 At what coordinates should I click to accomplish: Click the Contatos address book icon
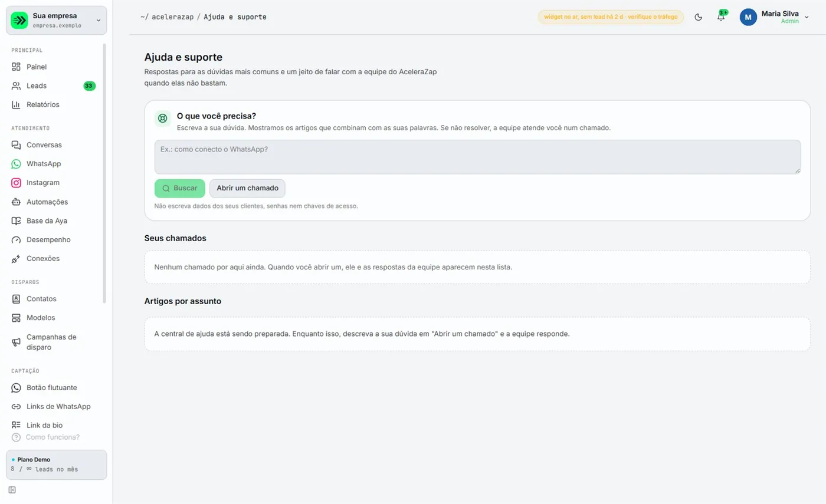[16, 299]
